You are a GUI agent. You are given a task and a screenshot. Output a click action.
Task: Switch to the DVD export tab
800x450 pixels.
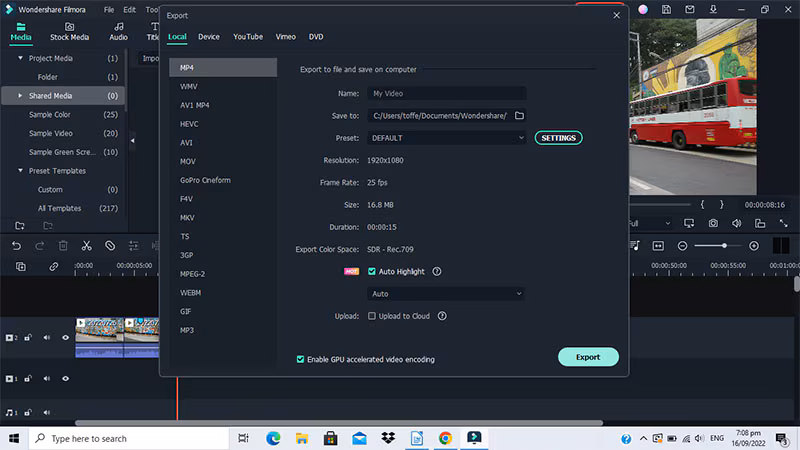[x=316, y=37]
